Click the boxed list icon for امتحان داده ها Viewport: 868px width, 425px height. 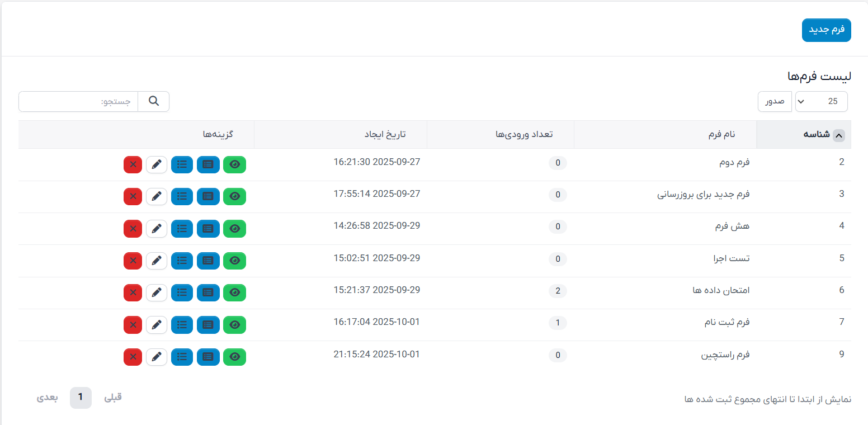pos(208,292)
